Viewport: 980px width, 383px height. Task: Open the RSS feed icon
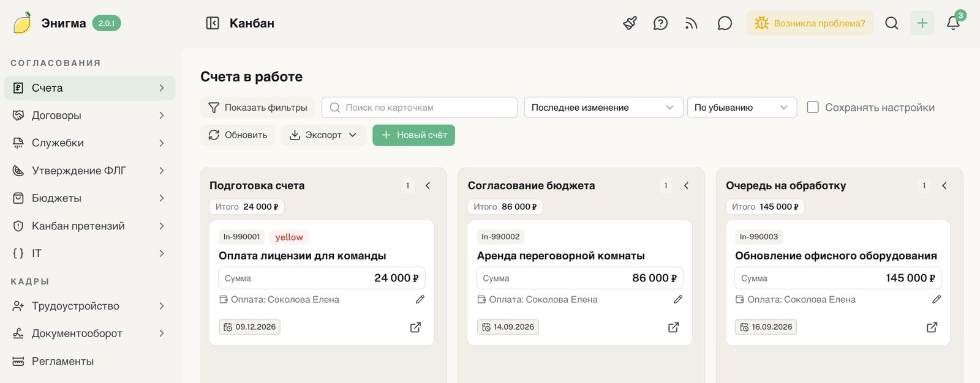tap(692, 23)
